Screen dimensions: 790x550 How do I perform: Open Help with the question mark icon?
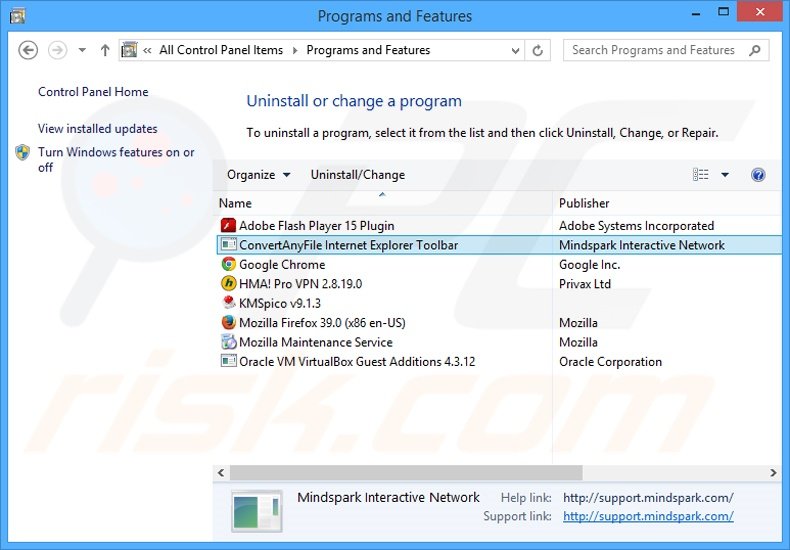point(758,175)
